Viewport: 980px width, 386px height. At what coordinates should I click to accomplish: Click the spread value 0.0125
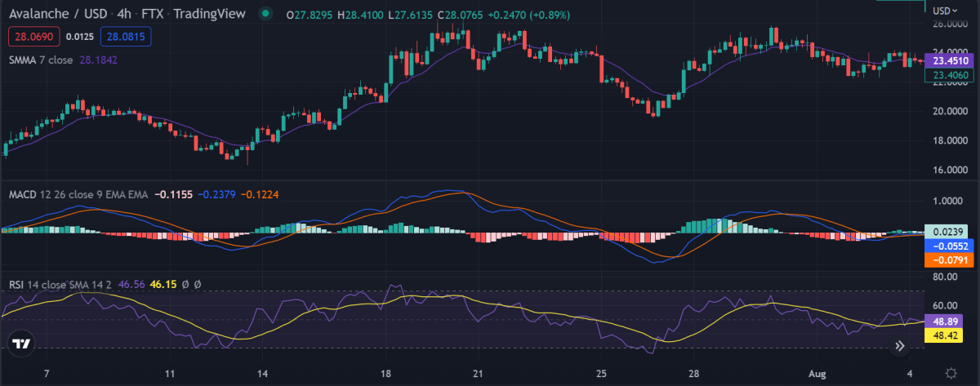coord(79,36)
